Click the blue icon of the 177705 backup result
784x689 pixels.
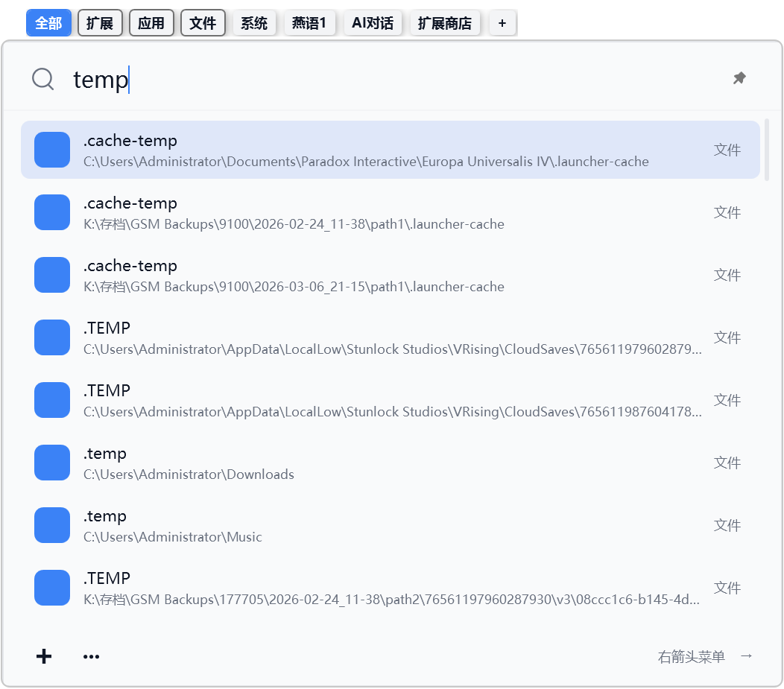52,588
